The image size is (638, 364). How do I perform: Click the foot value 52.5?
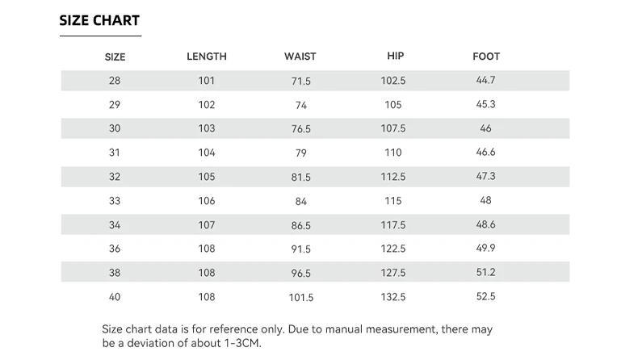click(x=486, y=296)
